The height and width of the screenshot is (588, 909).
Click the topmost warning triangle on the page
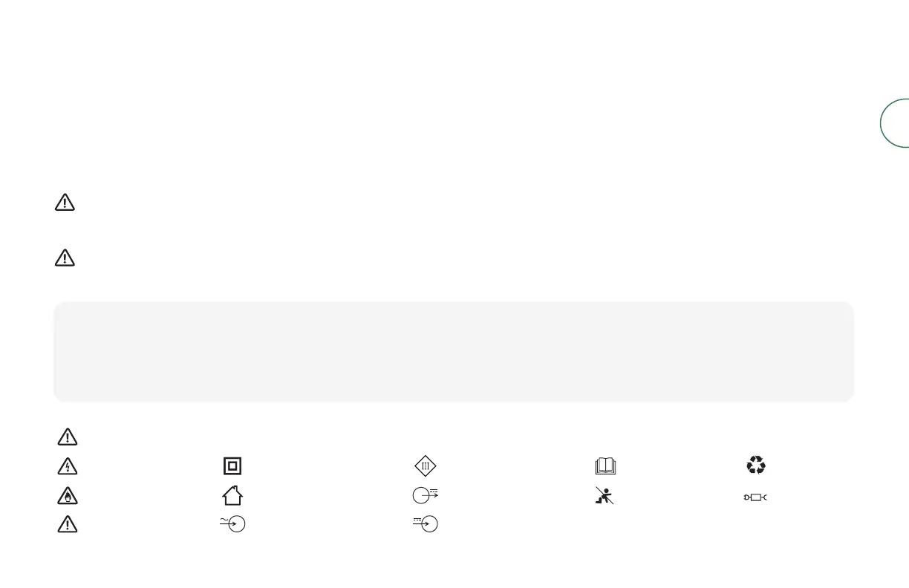click(66, 203)
